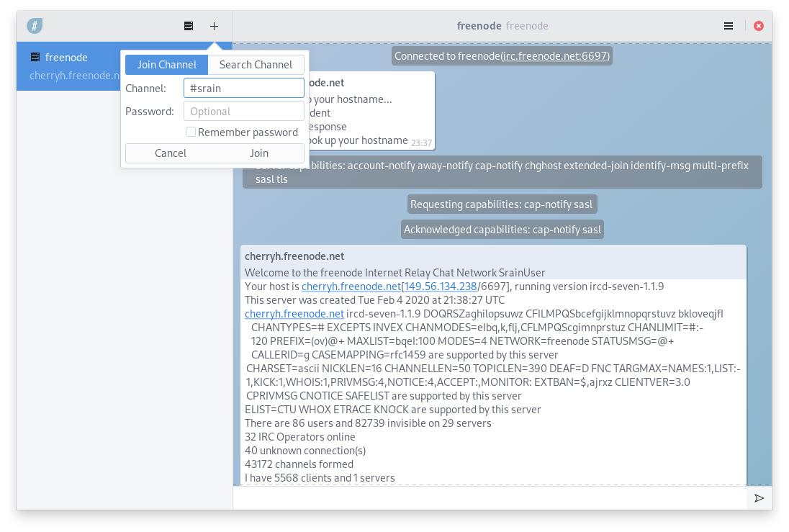Click the '40 unknown connection(s)' line
The width and height of the screenshot is (789, 532).
[305, 451]
